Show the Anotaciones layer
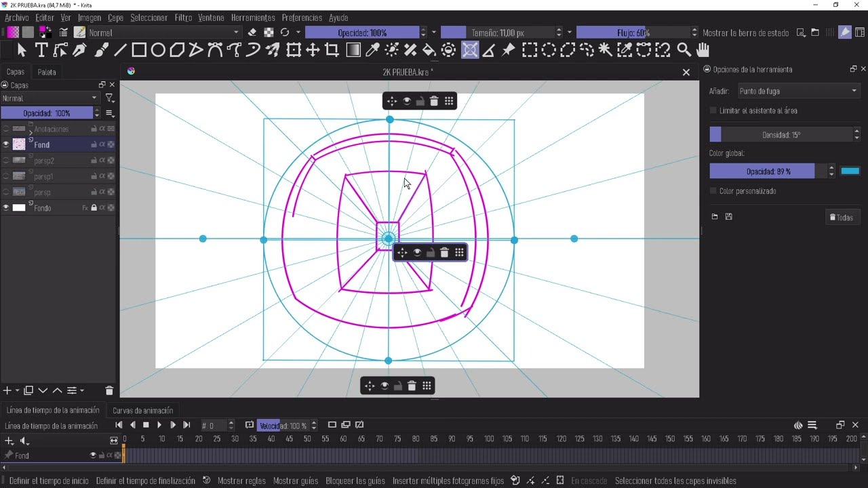Viewport: 868px width, 488px height. click(6, 129)
